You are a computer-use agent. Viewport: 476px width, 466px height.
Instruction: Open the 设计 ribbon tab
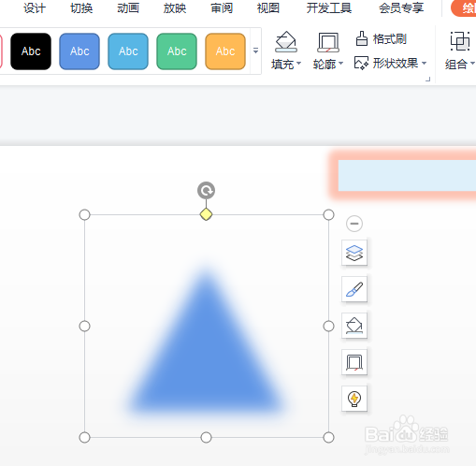coord(35,8)
